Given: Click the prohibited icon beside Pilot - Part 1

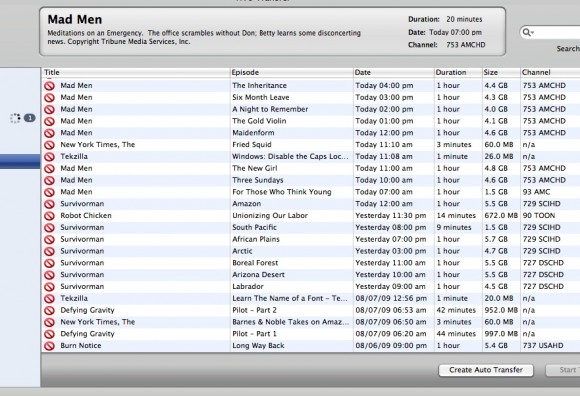Looking at the screenshot, I should click(50, 334).
